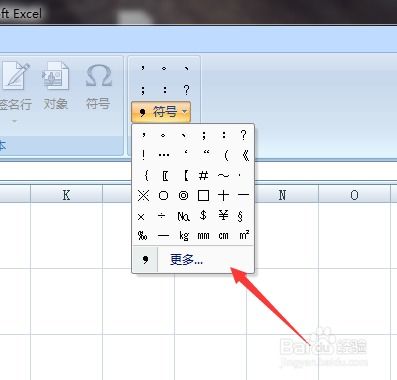Insert the cm unit symbol
Viewport: 397px width, 380px height.
pyautogui.click(x=223, y=236)
